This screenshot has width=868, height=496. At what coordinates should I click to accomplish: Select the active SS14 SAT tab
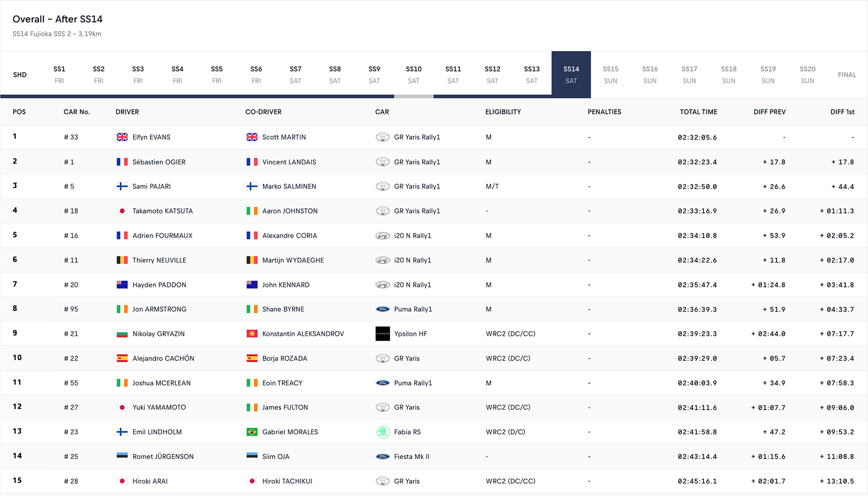(571, 75)
